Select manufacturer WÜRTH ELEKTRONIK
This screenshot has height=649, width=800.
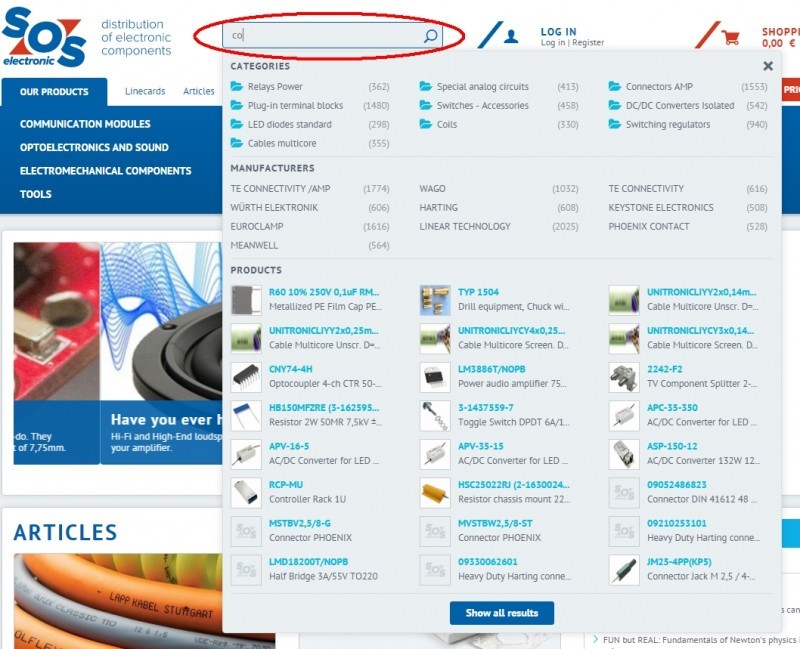click(x=274, y=208)
